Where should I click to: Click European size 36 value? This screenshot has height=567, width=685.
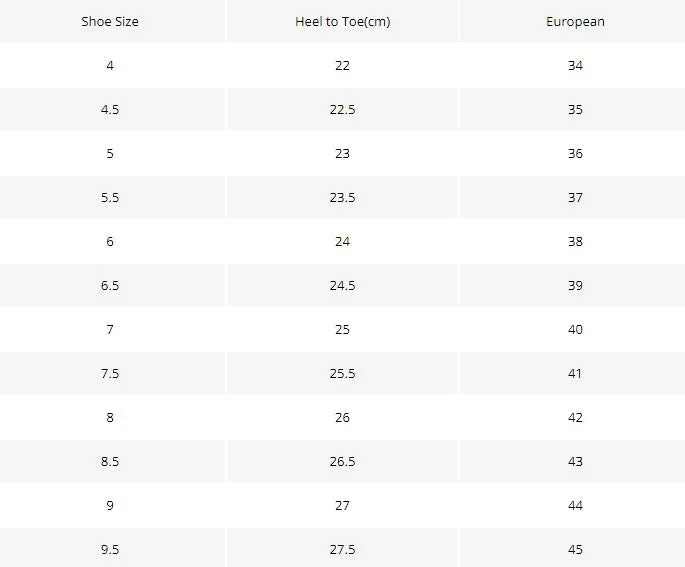pyautogui.click(x=575, y=153)
